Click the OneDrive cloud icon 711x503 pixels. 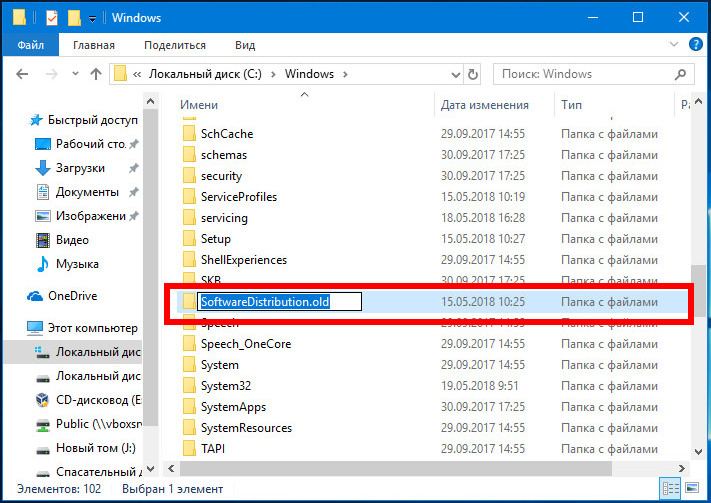click(x=35, y=296)
